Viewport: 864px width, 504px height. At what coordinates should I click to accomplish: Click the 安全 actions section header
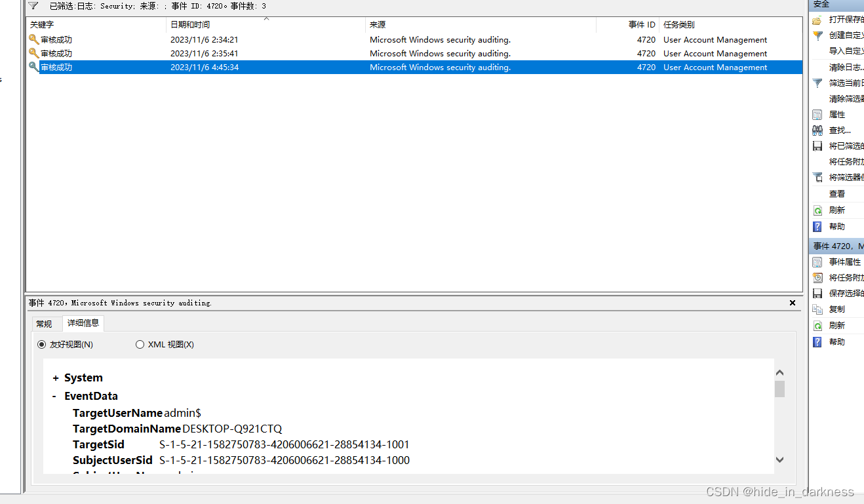[836, 4]
